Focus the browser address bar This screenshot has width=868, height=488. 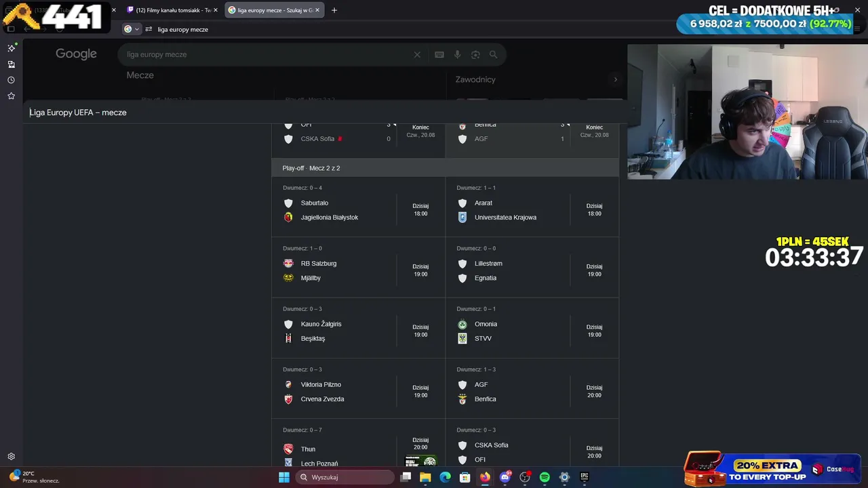pos(407,29)
